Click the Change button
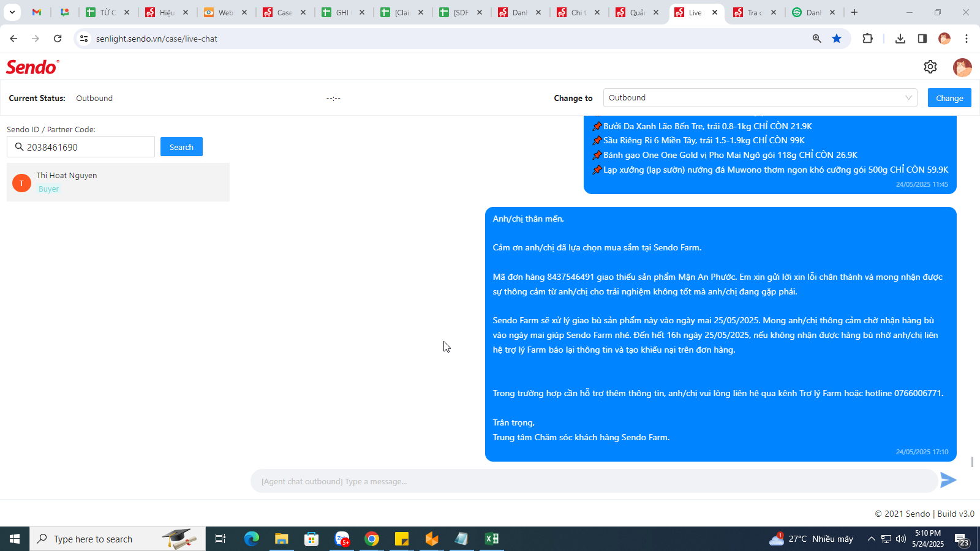The image size is (980, 551). tap(949, 98)
